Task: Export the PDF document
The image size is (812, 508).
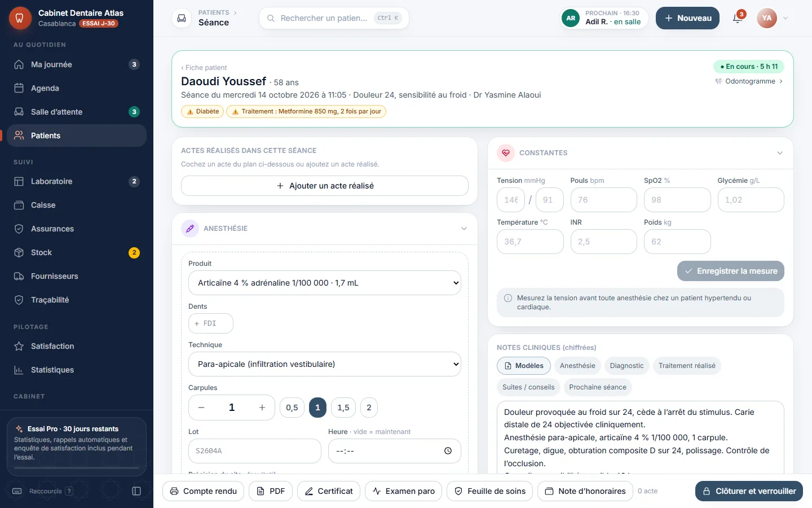Action: pos(271,491)
